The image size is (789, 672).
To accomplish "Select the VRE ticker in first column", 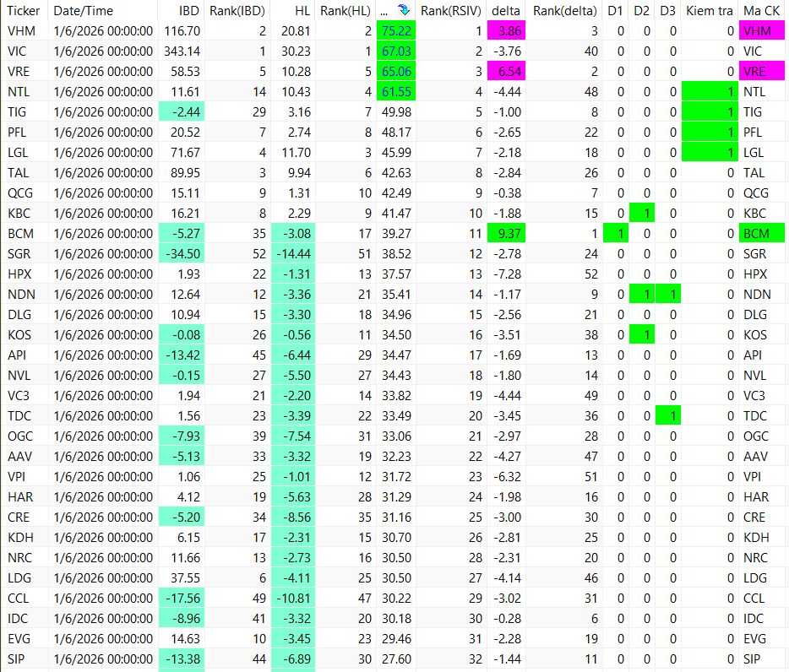I will [19, 72].
